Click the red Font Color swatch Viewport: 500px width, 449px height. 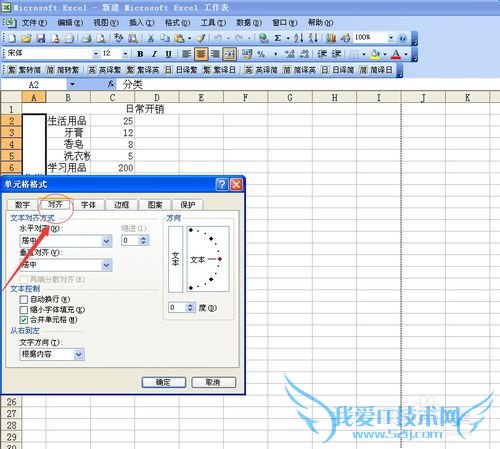[396, 54]
